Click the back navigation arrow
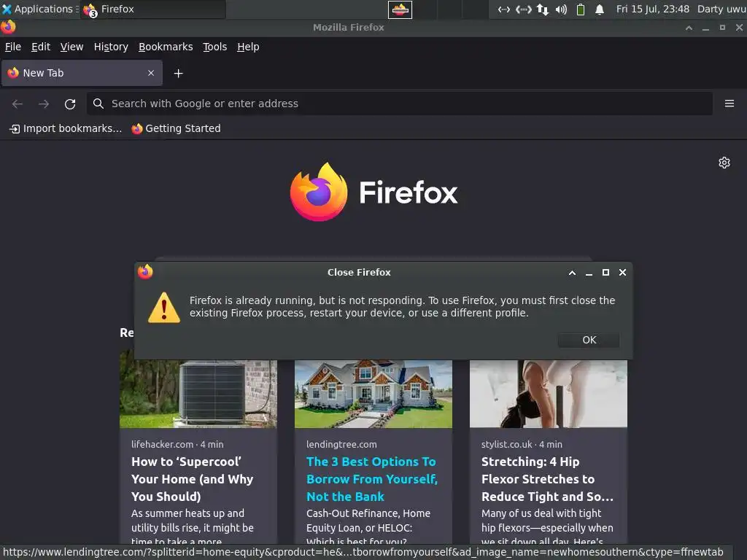This screenshot has width=747, height=560. pos(18,104)
